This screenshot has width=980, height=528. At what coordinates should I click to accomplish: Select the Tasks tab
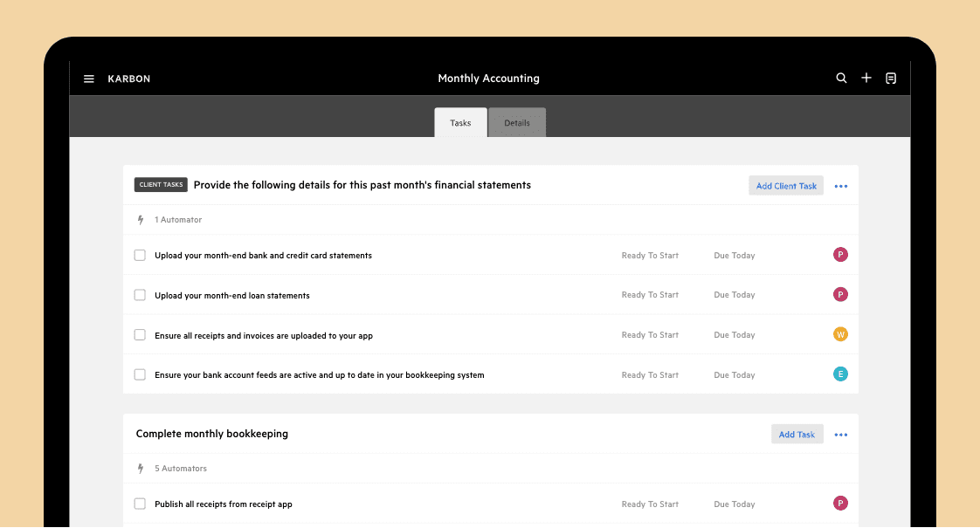460,123
